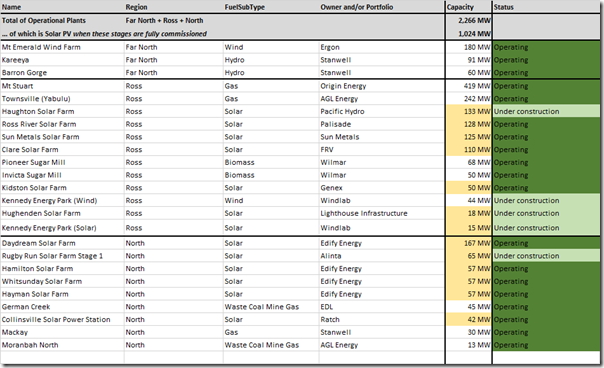The image size is (604, 368).
Task: Click the 1,024 MW Solar PV total cell
Action: click(468, 34)
